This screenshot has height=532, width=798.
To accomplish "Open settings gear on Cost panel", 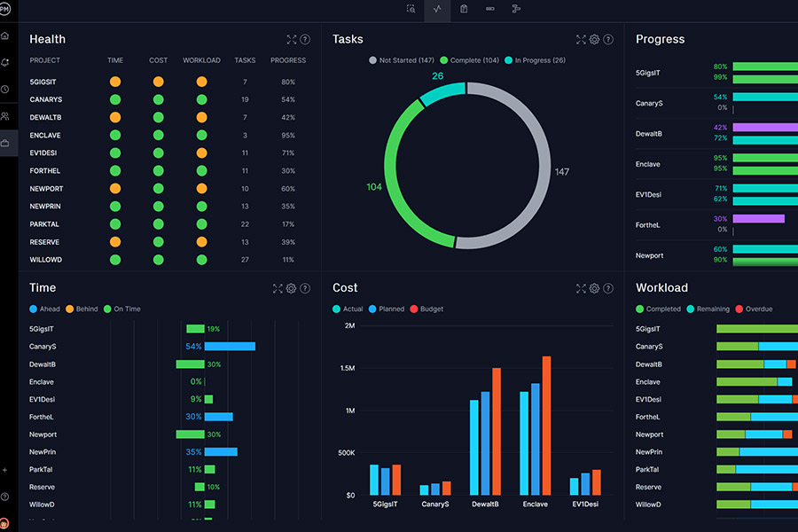I will [x=594, y=288].
